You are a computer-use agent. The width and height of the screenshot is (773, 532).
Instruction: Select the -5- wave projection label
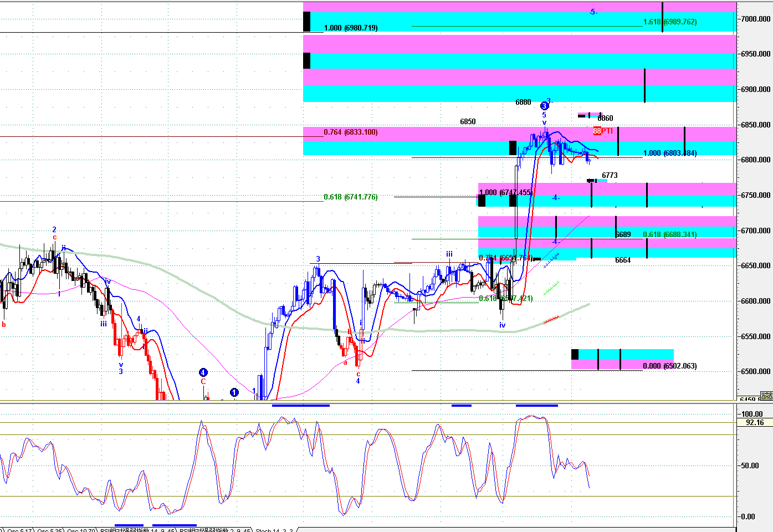(x=593, y=12)
